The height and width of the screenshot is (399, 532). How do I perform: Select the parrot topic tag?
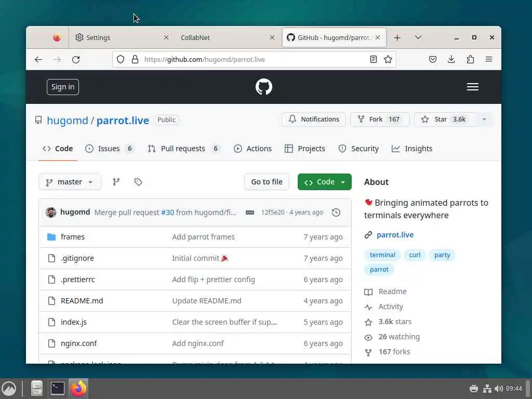(379, 270)
